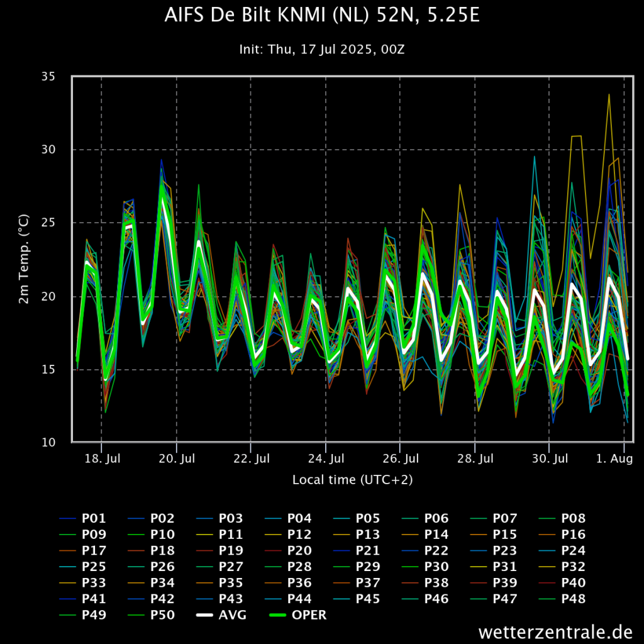Toggle the P16 series legend entry
This screenshot has height=644, width=644.
coord(562,535)
